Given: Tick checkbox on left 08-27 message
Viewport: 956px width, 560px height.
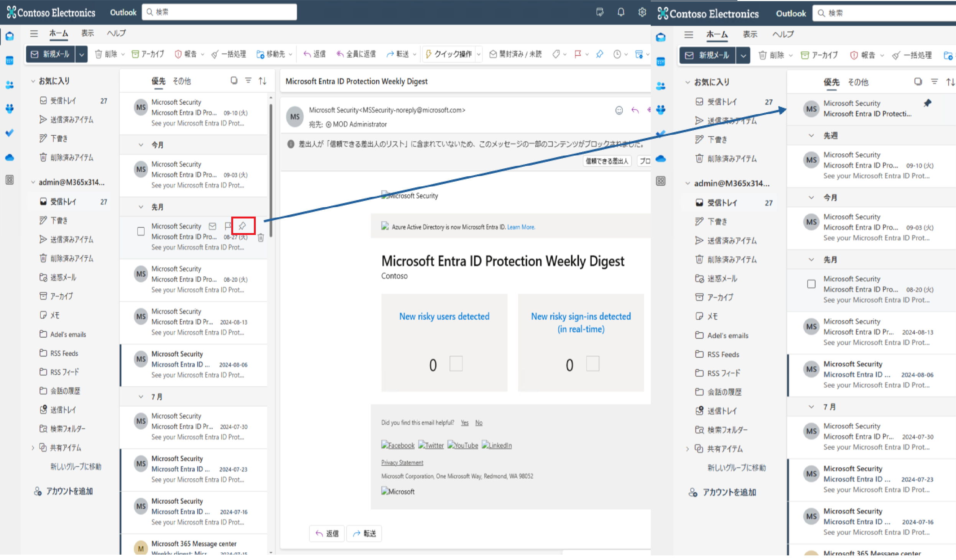Looking at the screenshot, I should click(141, 232).
